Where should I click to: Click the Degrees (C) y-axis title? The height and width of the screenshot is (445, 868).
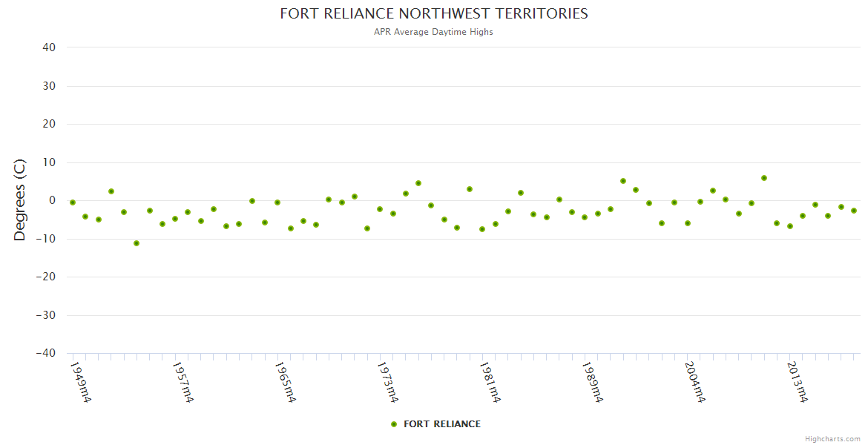click(20, 200)
